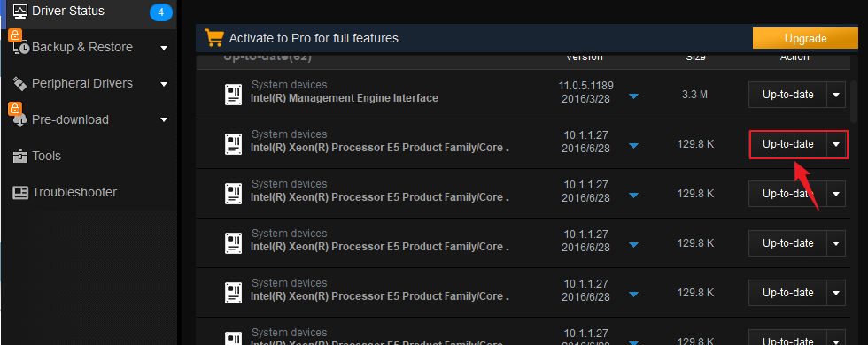Open version dropdown in second Xeon Processor row
This screenshot has height=345, width=868.
click(x=634, y=195)
